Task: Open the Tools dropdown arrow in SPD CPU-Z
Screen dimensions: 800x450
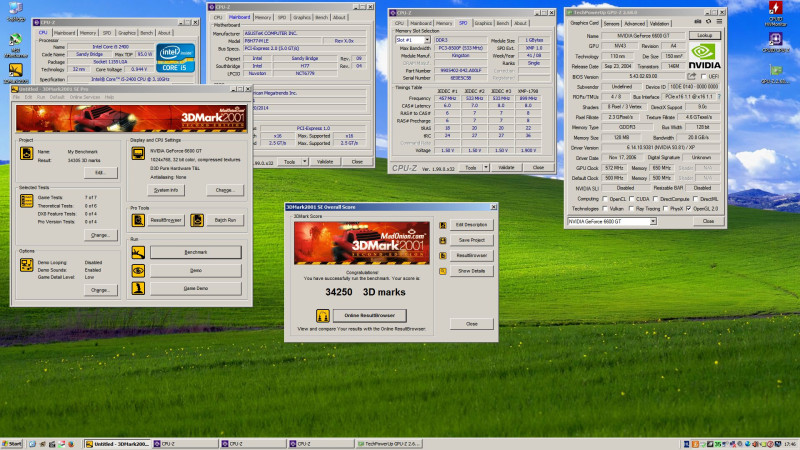Action: coord(486,167)
